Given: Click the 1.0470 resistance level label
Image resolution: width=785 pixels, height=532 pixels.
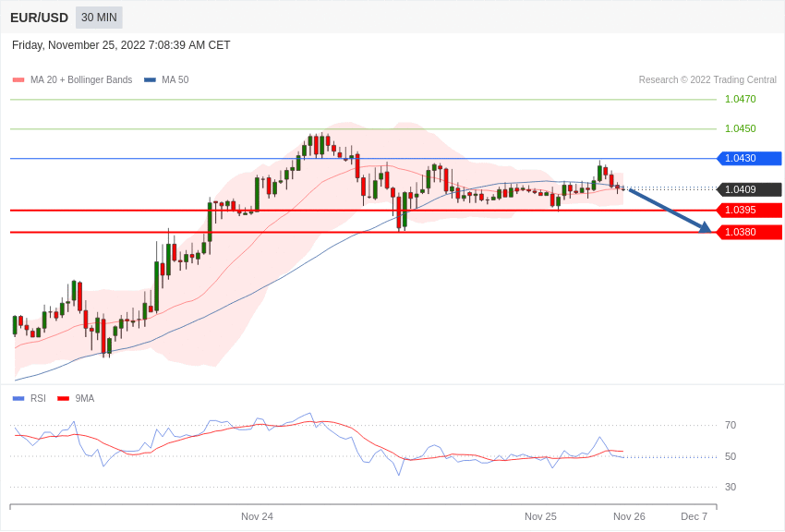Looking at the screenshot, I should (x=741, y=99).
